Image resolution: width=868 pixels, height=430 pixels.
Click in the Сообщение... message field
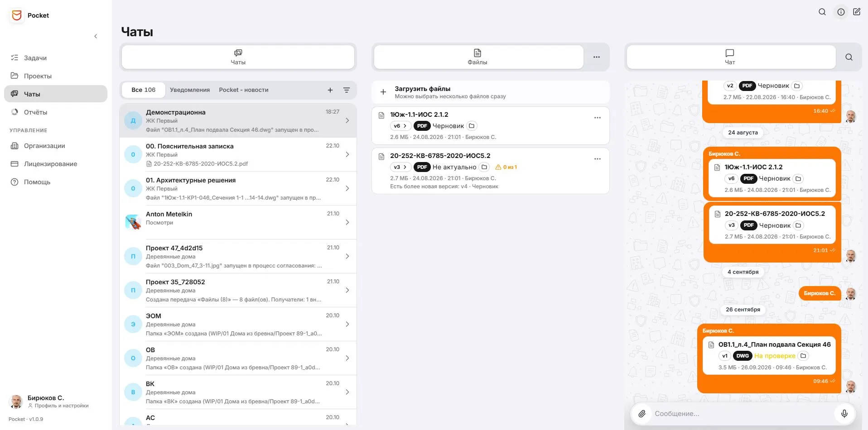point(743,413)
